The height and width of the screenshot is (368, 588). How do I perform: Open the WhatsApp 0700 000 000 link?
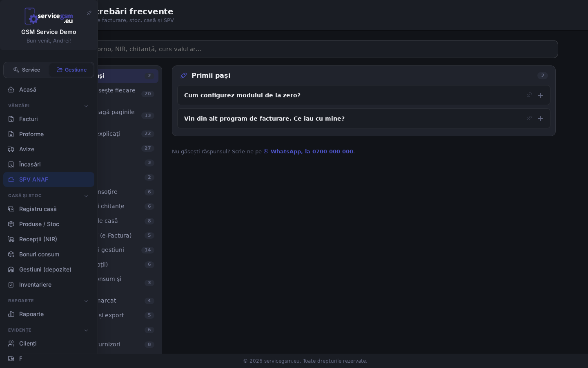[x=308, y=151]
